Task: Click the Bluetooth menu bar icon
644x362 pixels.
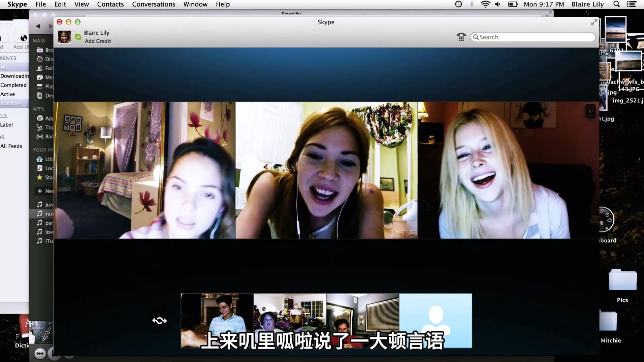Action: 472,4
